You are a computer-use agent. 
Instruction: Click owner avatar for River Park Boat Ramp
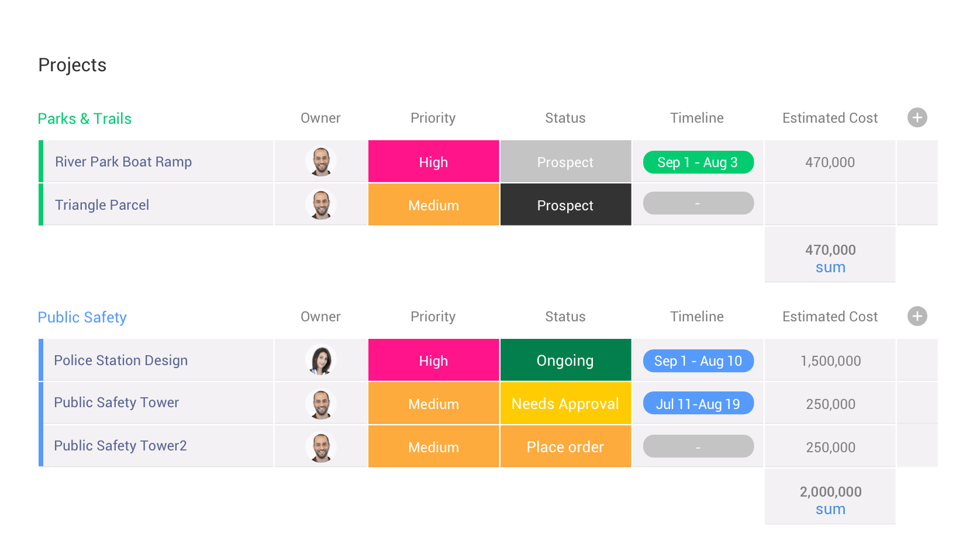pyautogui.click(x=321, y=161)
